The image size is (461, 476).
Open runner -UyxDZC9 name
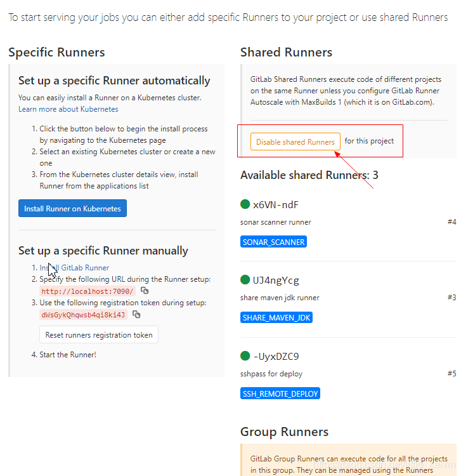[x=276, y=356]
